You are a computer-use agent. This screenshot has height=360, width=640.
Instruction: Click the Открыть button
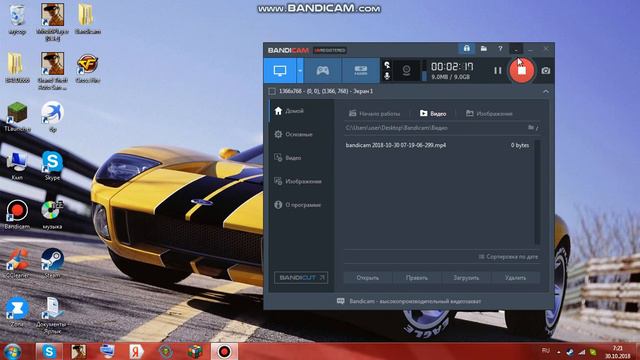[368, 278]
